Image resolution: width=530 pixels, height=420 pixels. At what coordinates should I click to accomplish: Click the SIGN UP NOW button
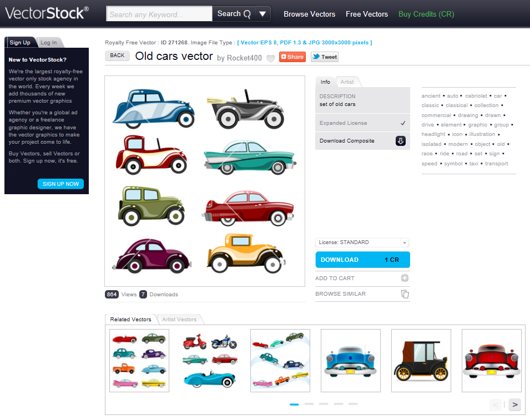(60, 184)
